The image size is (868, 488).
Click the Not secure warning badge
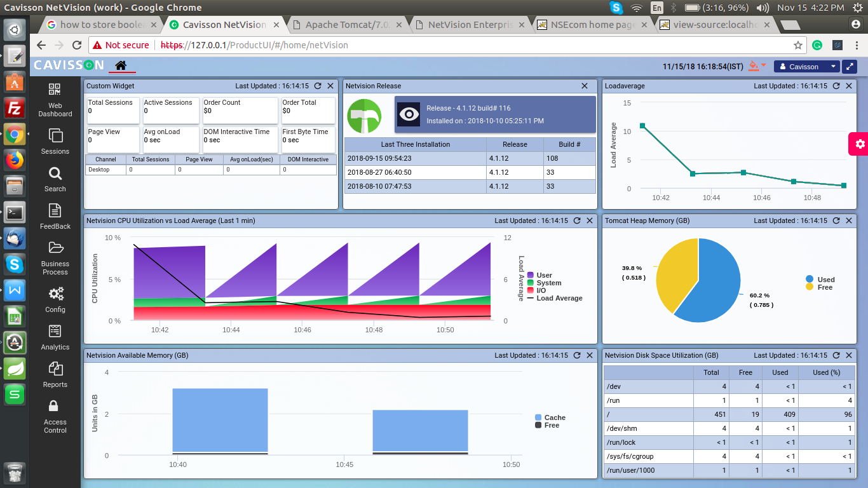[x=121, y=45]
